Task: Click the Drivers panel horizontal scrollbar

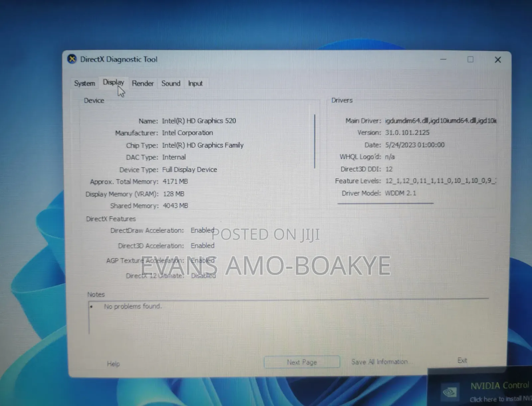Action: click(x=385, y=203)
